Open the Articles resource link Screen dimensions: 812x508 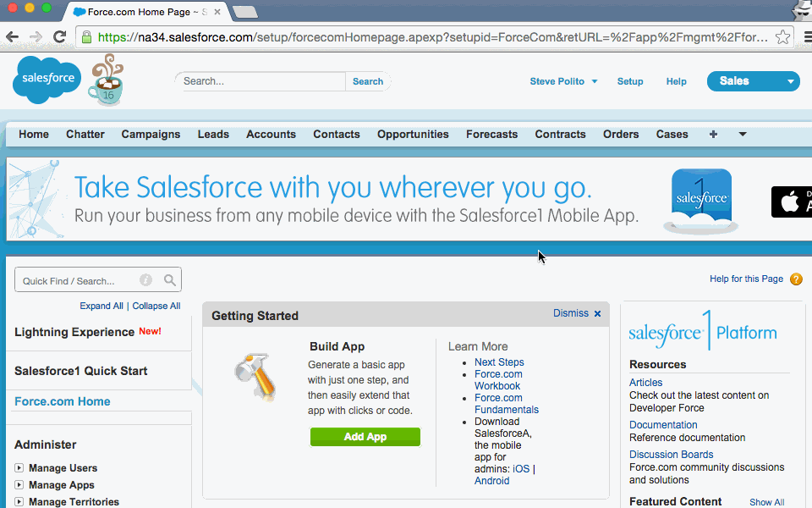(x=645, y=382)
